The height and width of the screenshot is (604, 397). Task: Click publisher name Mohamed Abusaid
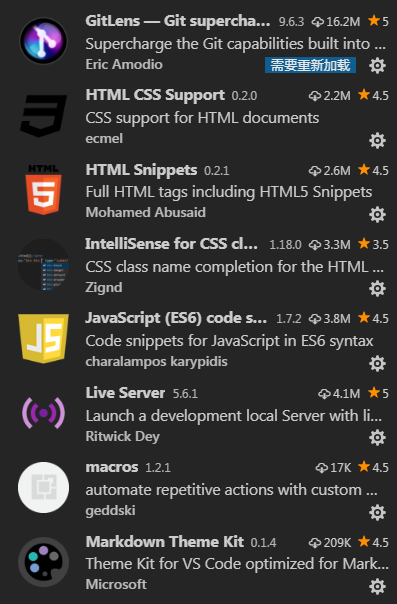coord(146,213)
